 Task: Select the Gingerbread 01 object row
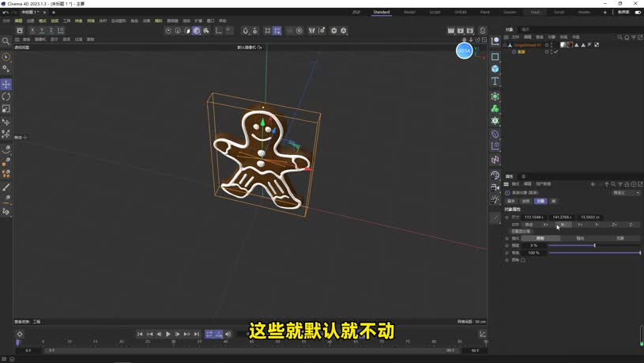point(527,45)
